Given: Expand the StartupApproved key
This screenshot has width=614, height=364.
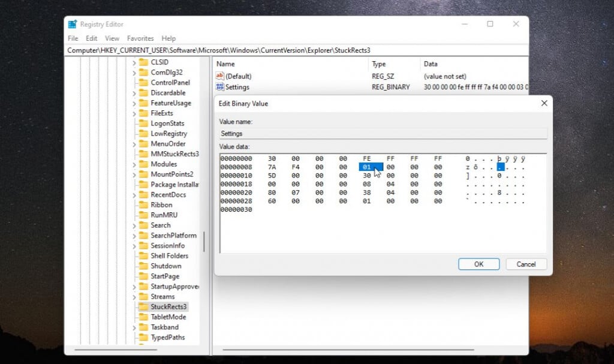Looking at the screenshot, I should (134, 287).
